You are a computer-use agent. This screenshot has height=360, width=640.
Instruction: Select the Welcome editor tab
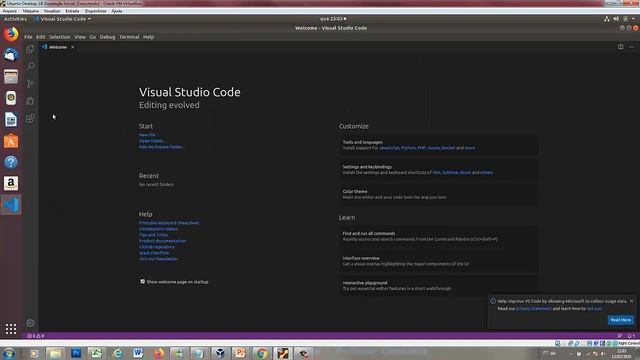[x=58, y=47]
